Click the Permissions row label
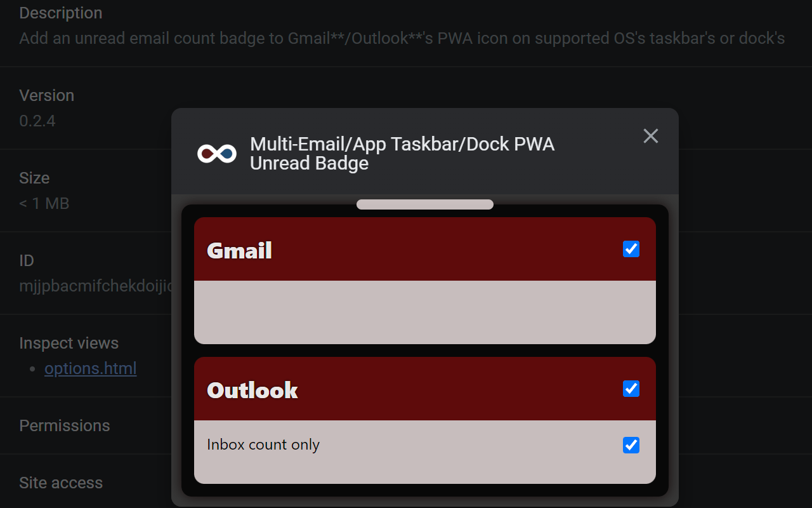This screenshot has height=508, width=812. click(x=64, y=425)
